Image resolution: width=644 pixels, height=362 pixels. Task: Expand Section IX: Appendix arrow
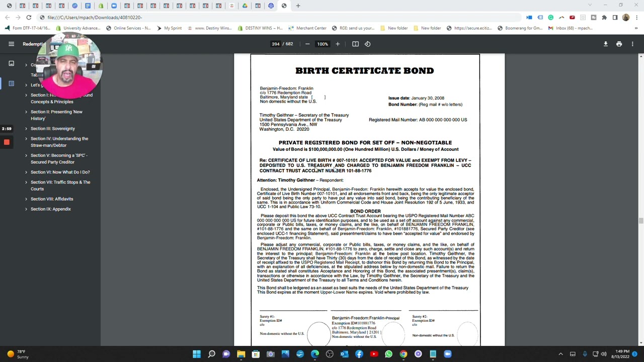click(26, 209)
